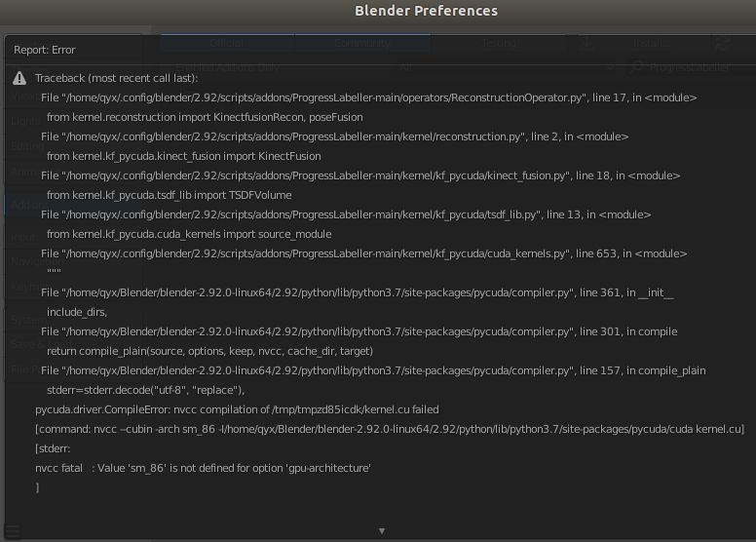Select the cuda_kernels.py line 653 entry
The height and width of the screenshot is (542, 756).
pos(364,253)
